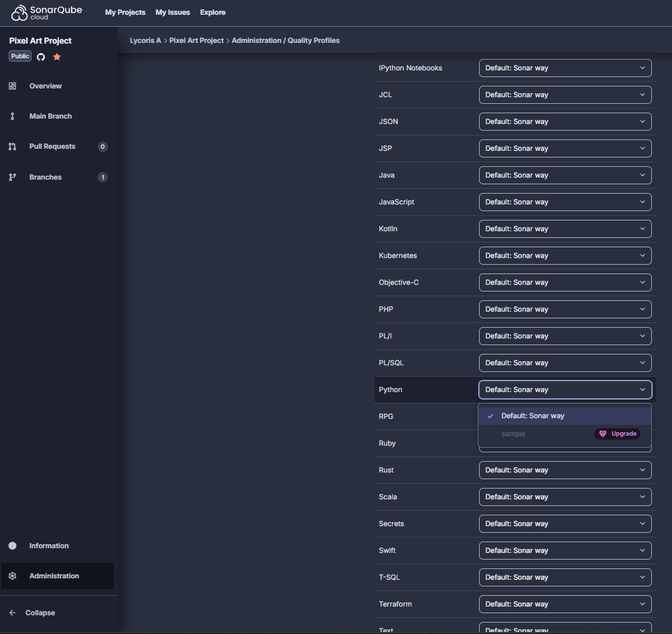The width and height of the screenshot is (672, 634).
Task: Click the Public visibility badge
Action: click(x=20, y=56)
